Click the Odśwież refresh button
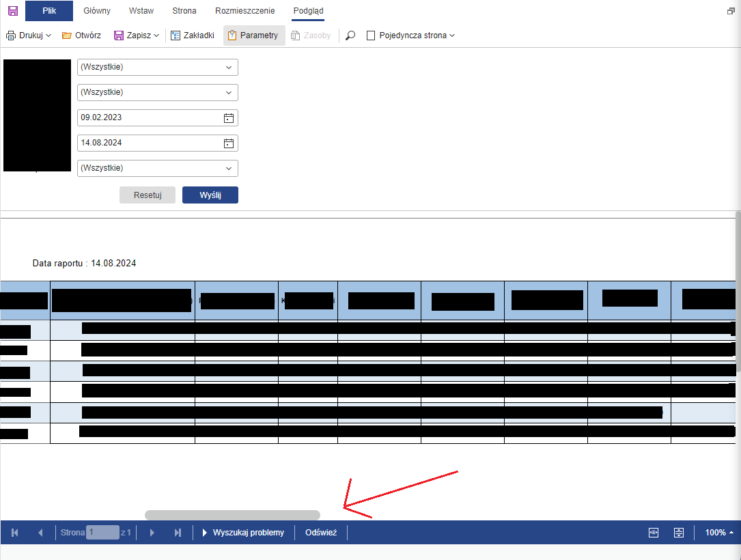The width and height of the screenshot is (741, 560). click(x=321, y=533)
